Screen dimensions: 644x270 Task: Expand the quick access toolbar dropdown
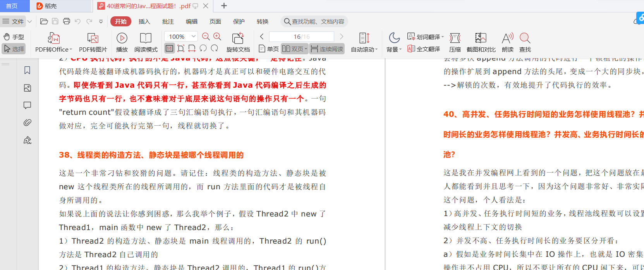(101, 21)
